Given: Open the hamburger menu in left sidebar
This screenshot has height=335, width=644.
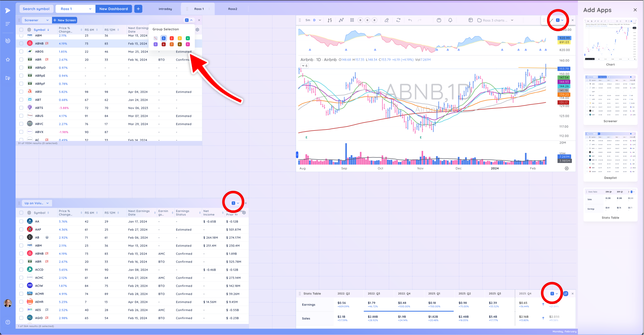Looking at the screenshot, I should (8, 24).
